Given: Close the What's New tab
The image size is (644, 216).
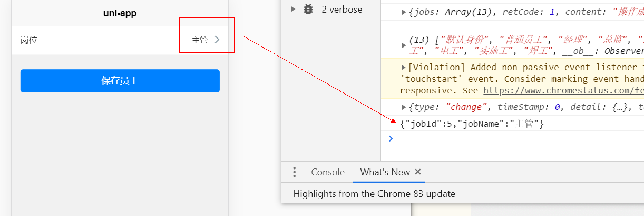Looking at the screenshot, I should point(418,172).
